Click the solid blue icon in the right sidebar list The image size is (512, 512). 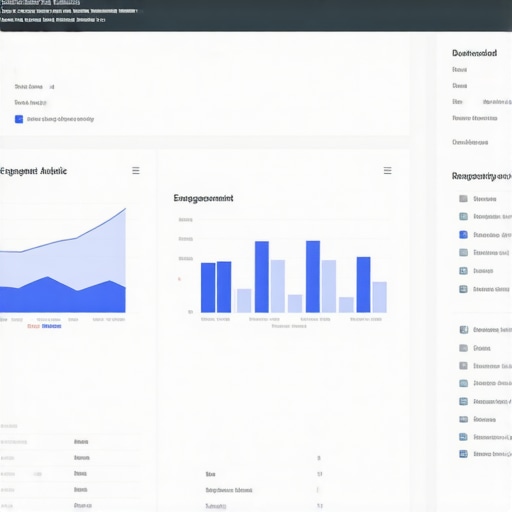(463, 235)
